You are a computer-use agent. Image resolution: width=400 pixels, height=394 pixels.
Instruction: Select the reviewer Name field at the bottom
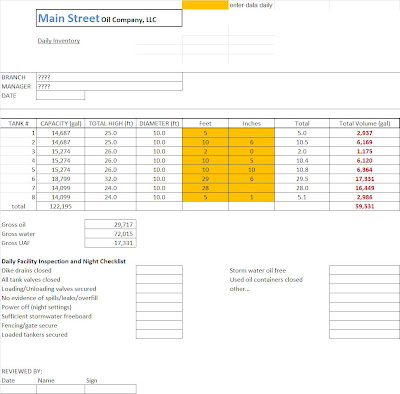click(x=60, y=389)
